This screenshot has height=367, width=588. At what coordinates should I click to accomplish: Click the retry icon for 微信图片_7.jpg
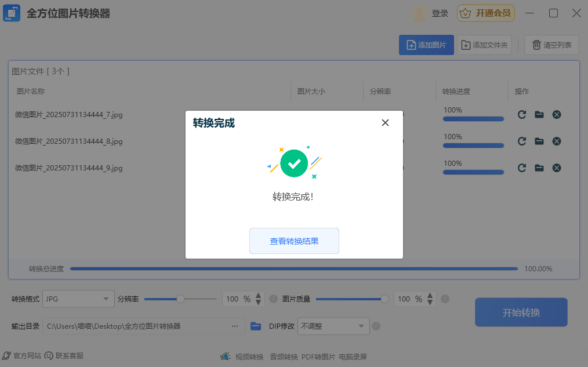point(522,115)
